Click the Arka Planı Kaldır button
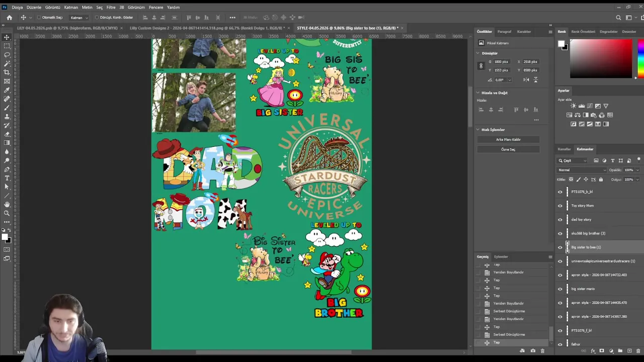The width and height of the screenshot is (644, 362). click(x=508, y=140)
